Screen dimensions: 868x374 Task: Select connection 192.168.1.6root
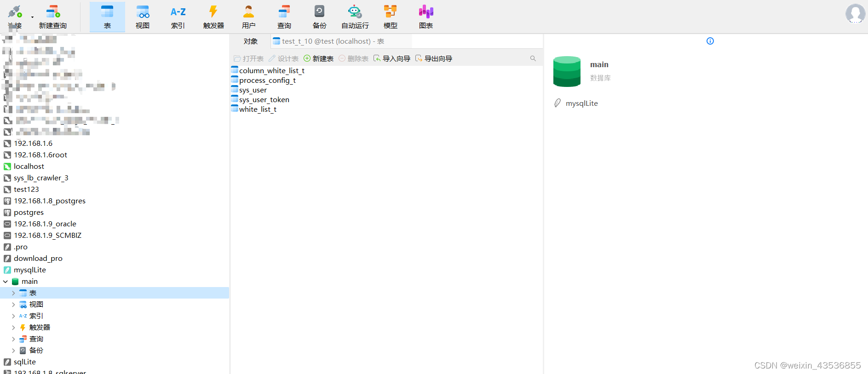(40, 155)
